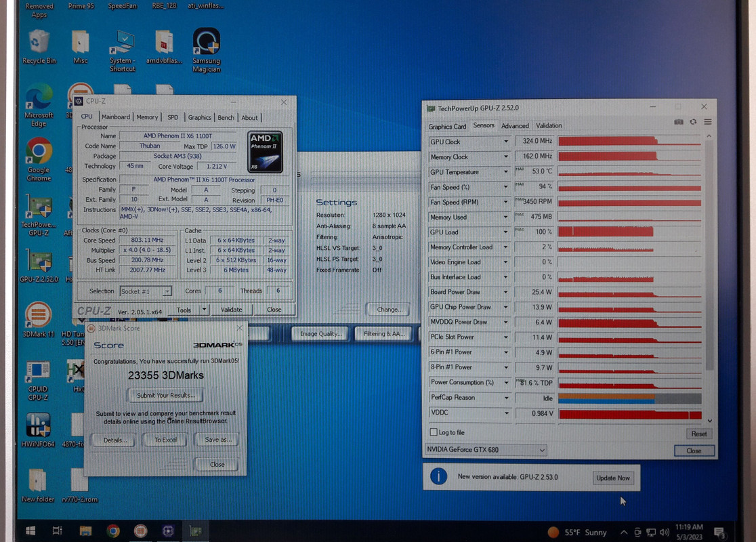
Task: Click the Details button in 3DMark Score
Action: pyautogui.click(x=115, y=440)
